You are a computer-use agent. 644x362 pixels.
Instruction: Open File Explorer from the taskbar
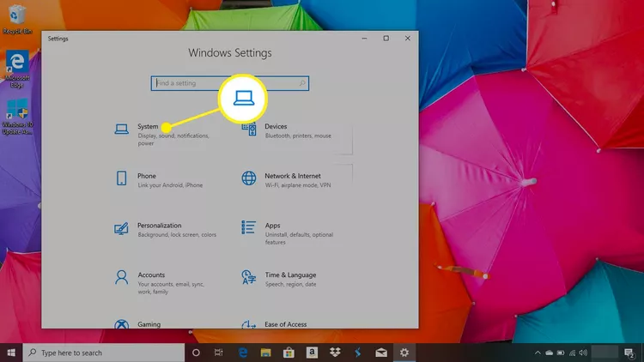pos(265,353)
